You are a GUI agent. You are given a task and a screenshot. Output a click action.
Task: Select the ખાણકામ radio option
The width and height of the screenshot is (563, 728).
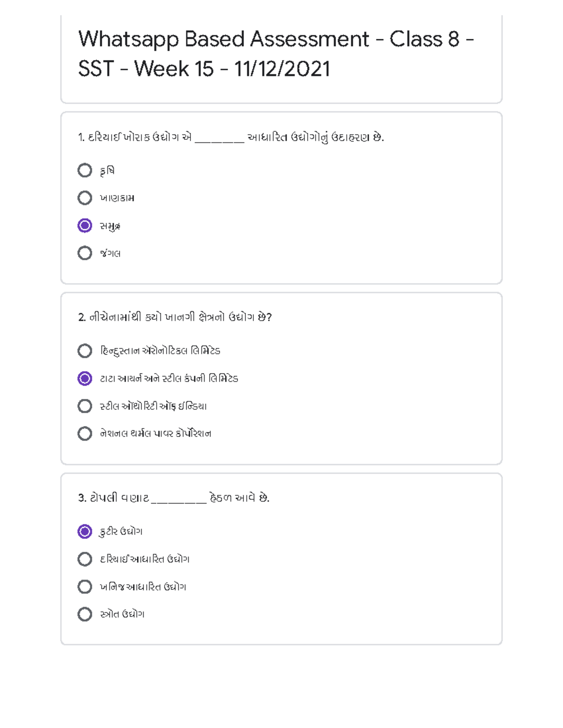point(84,198)
